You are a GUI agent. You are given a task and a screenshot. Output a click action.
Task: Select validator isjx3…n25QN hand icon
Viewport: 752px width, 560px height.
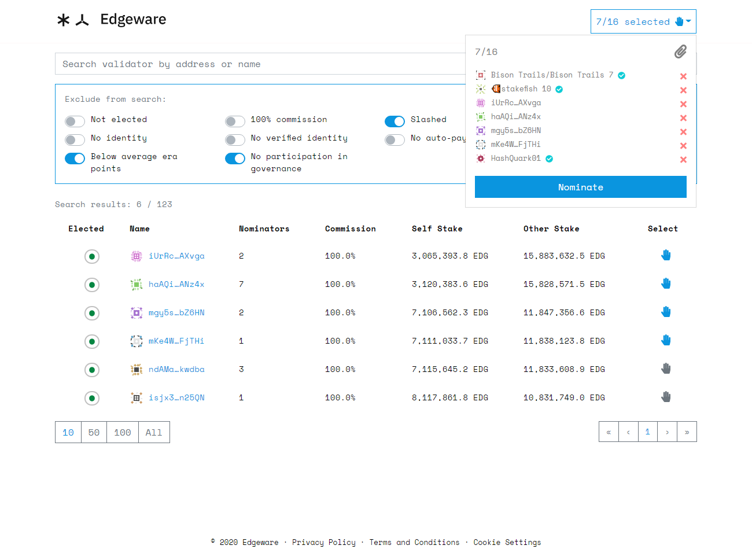click(666, 397)
